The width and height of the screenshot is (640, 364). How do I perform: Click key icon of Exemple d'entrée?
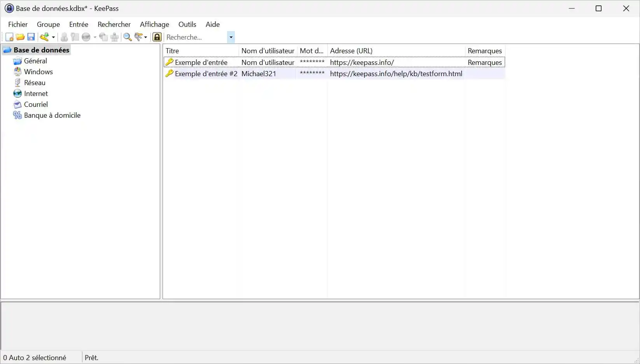pos(169,62)
